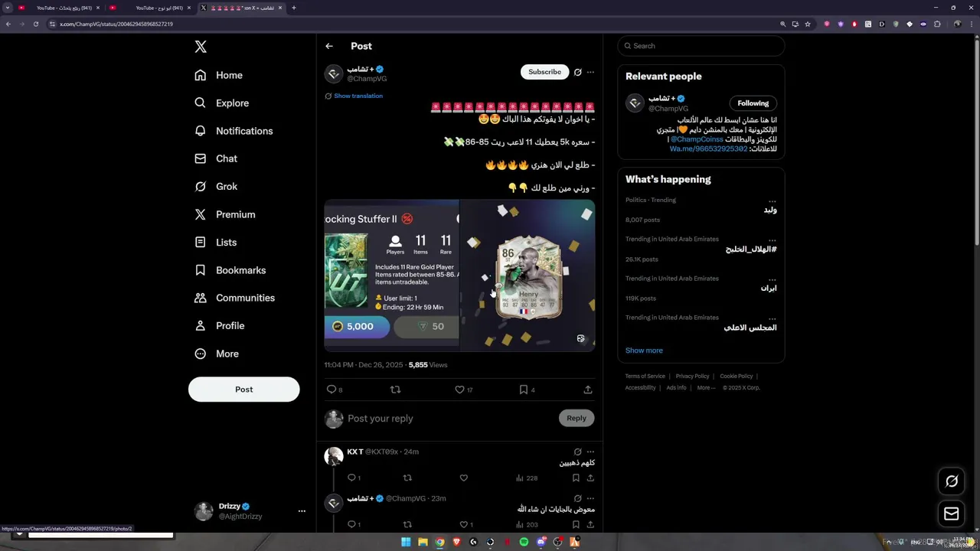Image resolution: width=980 pixels, height=551 pixels.
Task: Click Grok icon on KX T's reply
Action: (x=578, y=452)
